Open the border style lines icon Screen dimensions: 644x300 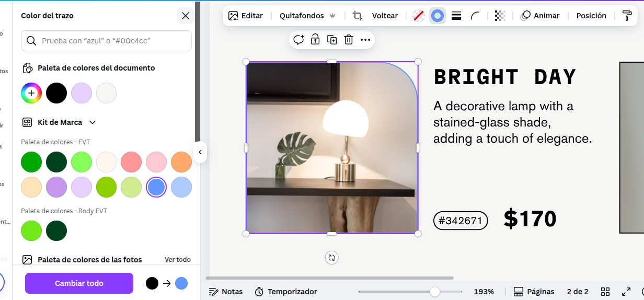[x=456, y=16]
